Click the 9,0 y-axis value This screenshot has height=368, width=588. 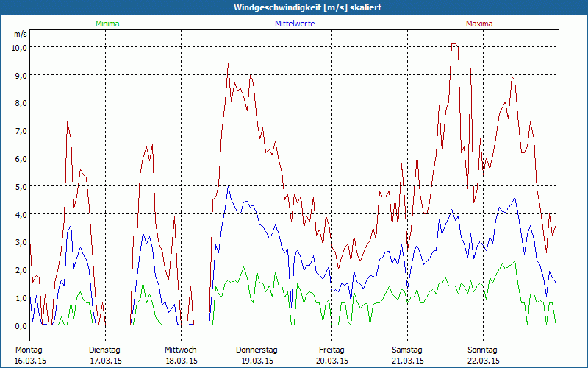click(21, 75)
